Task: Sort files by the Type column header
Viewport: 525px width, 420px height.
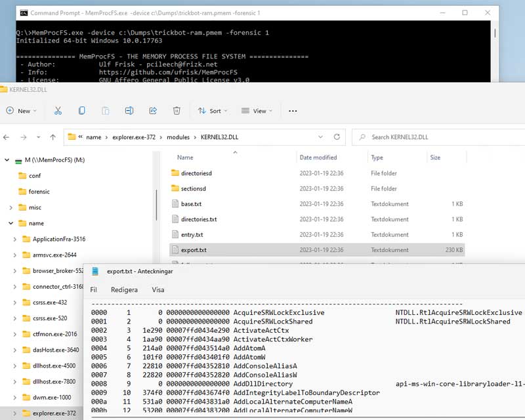Action: click(x=377, y=157)
